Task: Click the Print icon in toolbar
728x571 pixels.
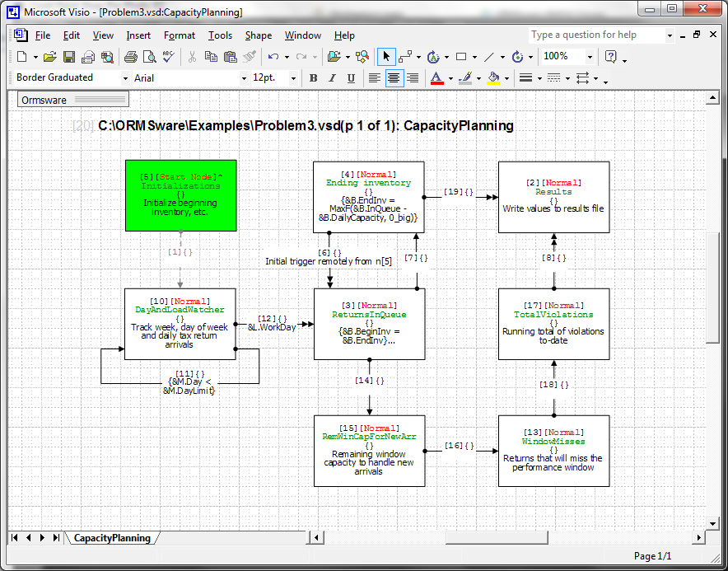Action: coord(130,57)
